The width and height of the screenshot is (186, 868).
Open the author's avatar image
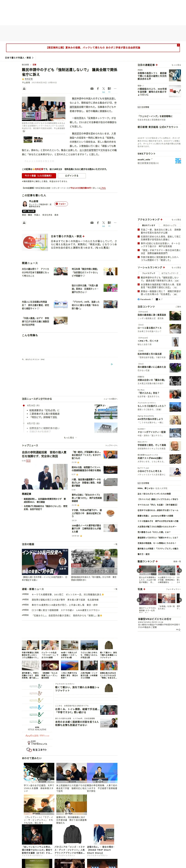(x=25, y=204)
